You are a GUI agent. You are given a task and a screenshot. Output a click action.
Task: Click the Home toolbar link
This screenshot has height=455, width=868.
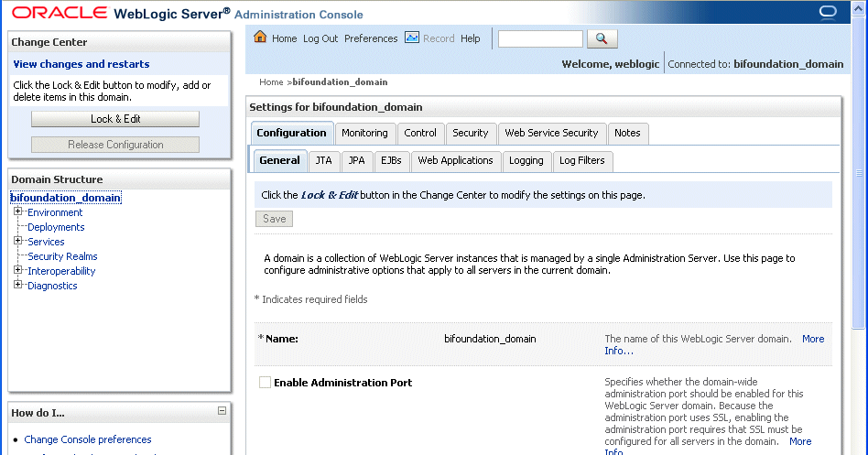click(285, 38)
